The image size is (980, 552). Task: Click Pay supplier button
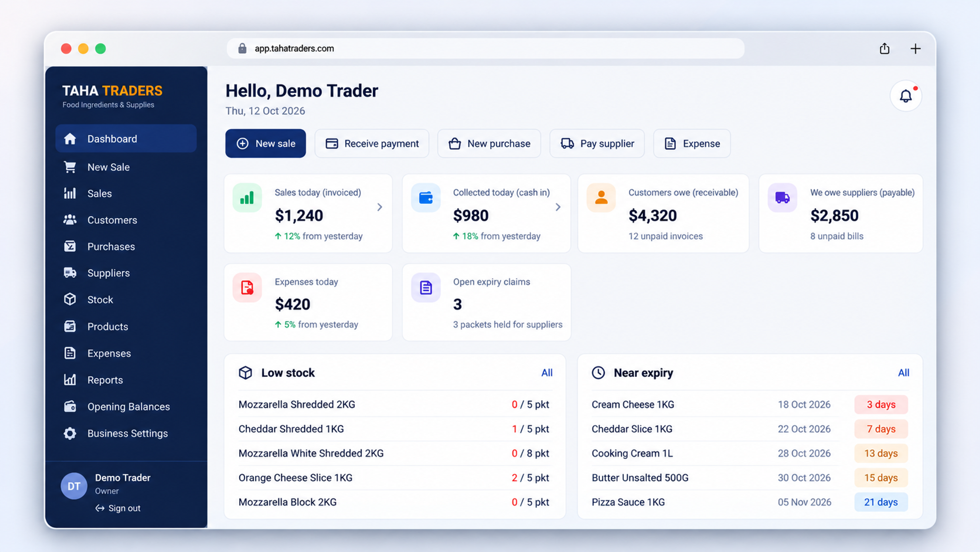tap(597, 144)
